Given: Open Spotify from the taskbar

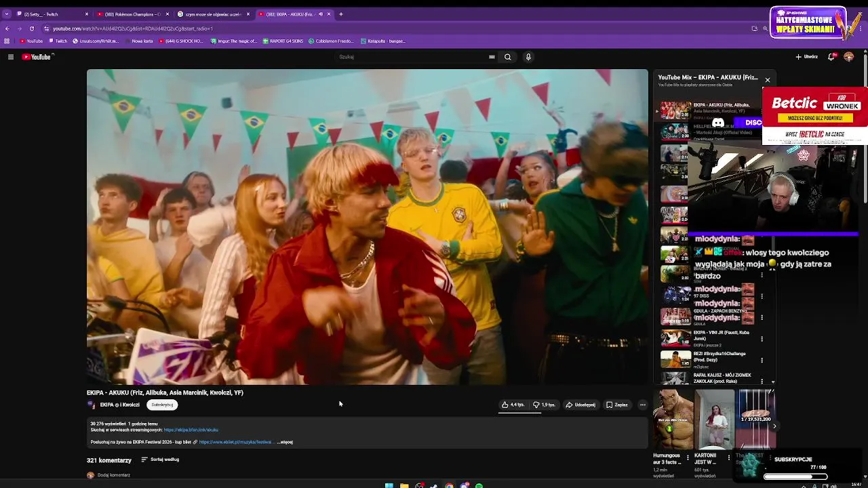Looking at the screenshot, I should tap(479, 485).
